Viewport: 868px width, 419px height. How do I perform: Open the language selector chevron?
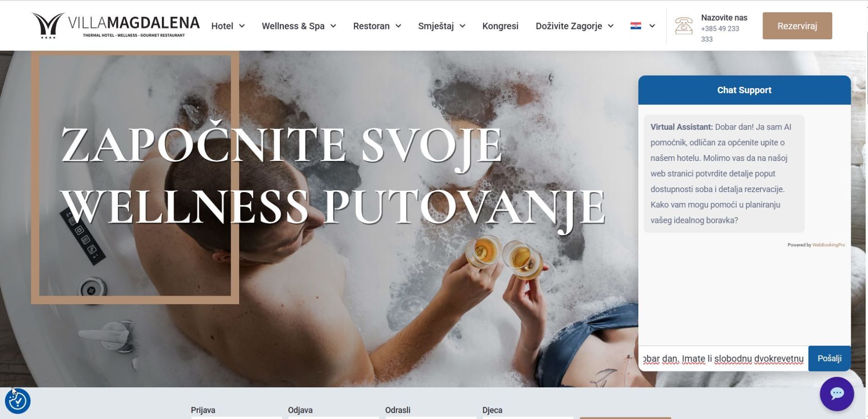tap(652, 26)
